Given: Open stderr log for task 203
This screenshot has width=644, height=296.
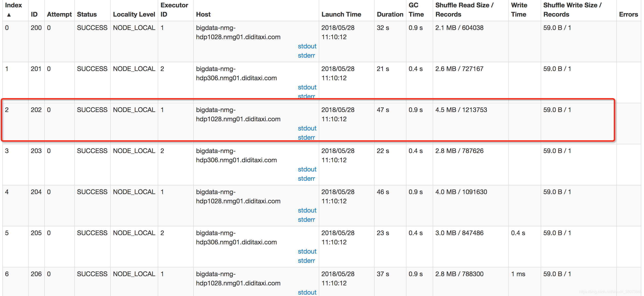Looking at the screenshot, I should coord(306,179).
